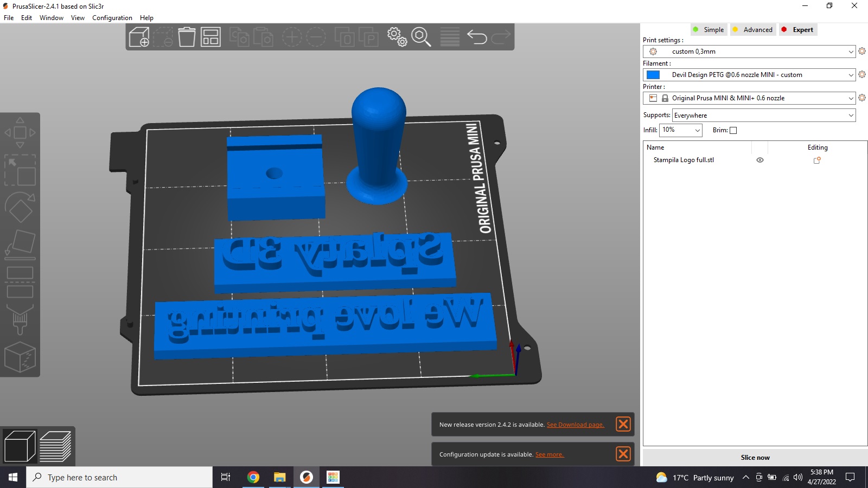Click the Windows search box

tap(119, 477)
